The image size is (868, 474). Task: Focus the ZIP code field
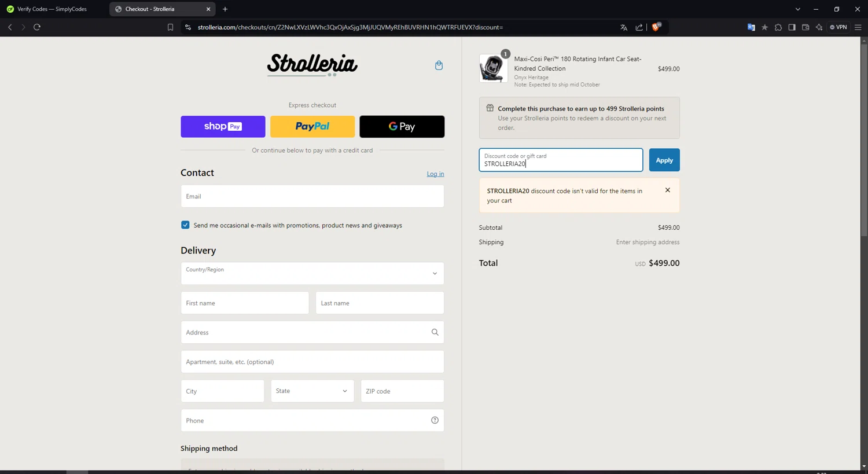[403, 391]
